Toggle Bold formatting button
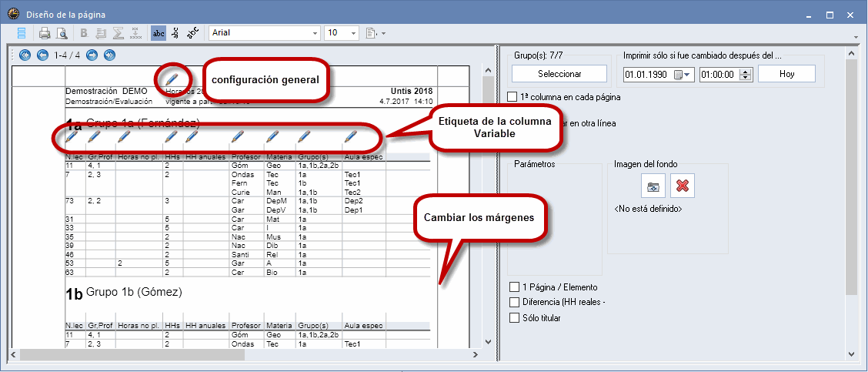 84,33
